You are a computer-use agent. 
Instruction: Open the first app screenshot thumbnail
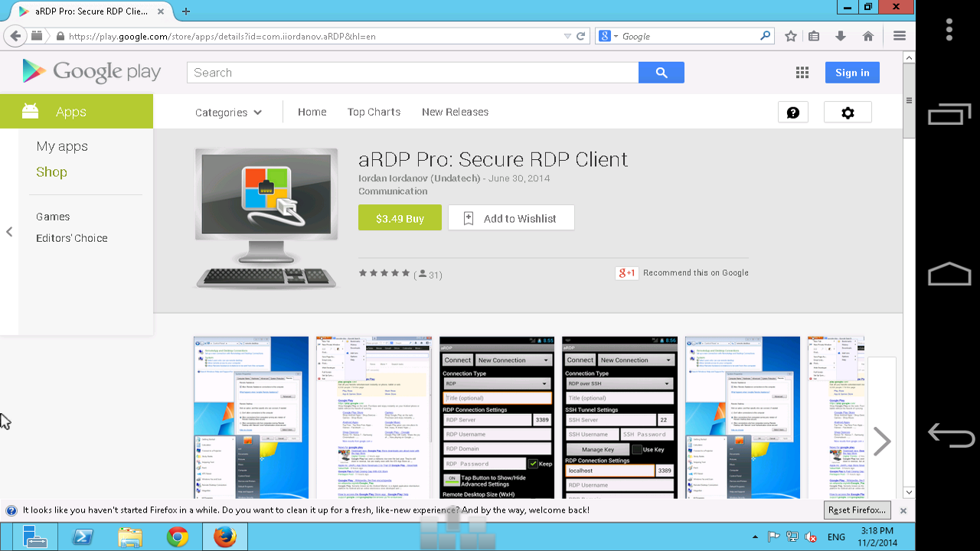(x=250, y=416)
